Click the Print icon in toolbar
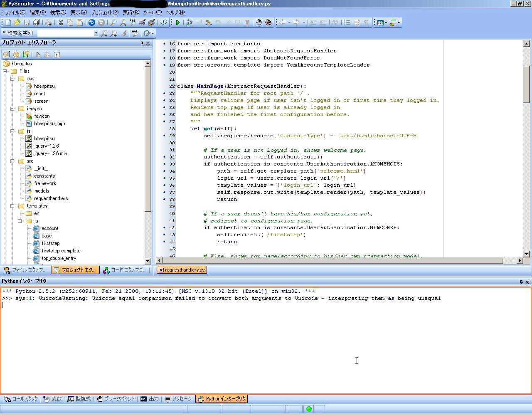This screenshot has width=532, height=415. (48, 22)
